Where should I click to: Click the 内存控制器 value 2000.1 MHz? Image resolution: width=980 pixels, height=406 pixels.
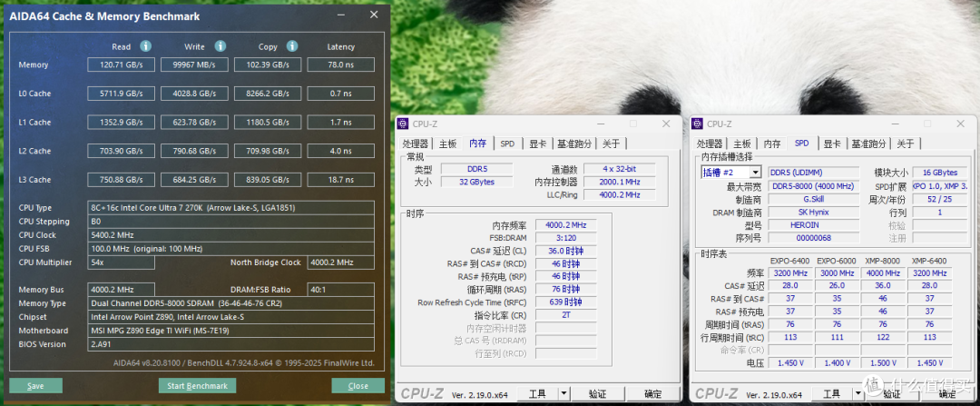pyautogui.click(x=620, y=182)
